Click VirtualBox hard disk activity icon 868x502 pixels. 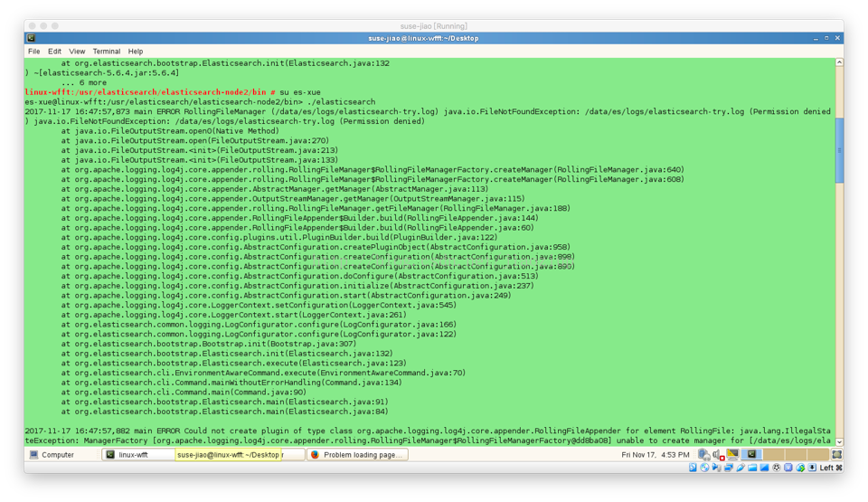[x=693, y=468]
